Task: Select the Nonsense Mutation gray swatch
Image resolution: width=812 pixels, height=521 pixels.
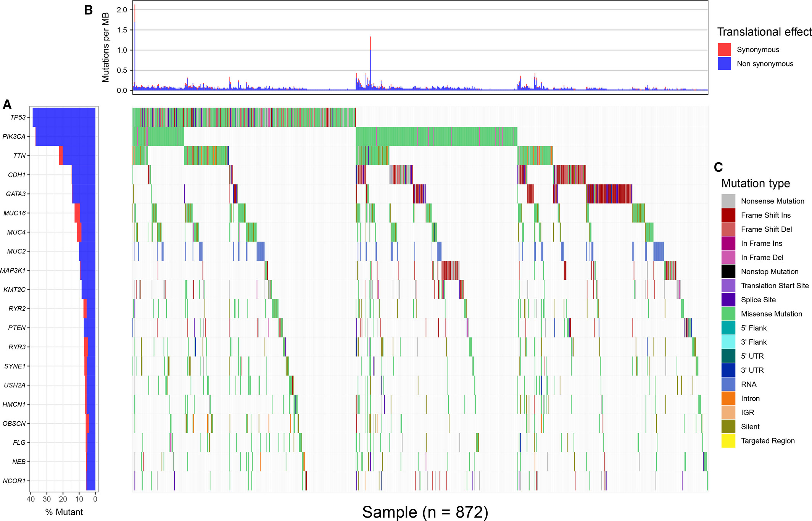Action: (728, 201)
